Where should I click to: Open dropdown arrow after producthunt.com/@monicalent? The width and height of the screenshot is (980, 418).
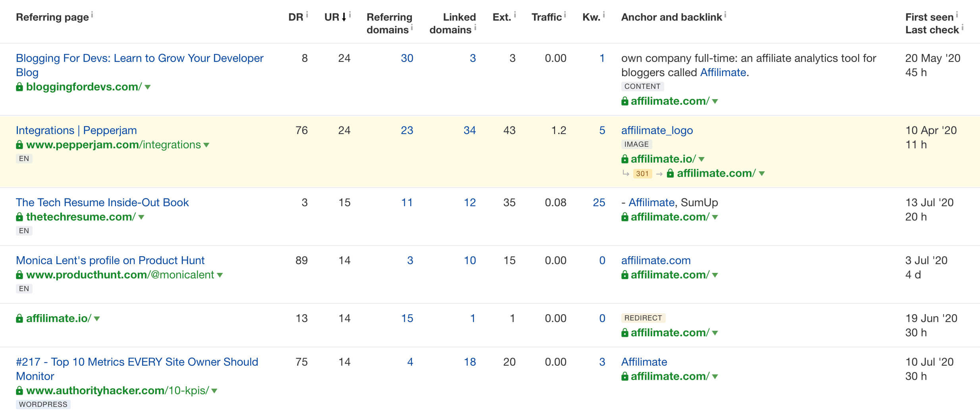coord(220,275)
